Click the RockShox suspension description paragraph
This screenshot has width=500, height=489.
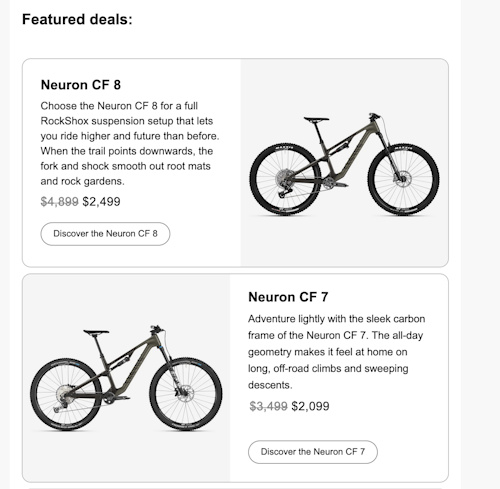(130, 144)
